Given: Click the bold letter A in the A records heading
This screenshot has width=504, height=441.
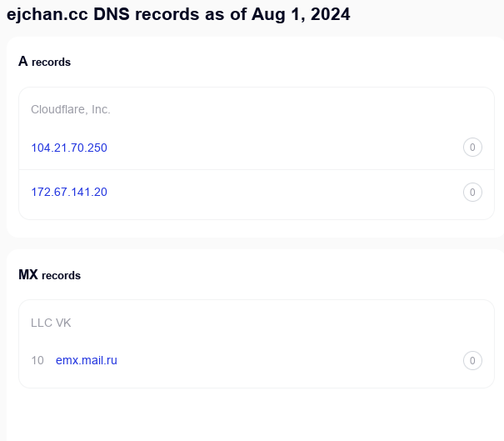Looking at the screenshot, I should pos(23,62).
